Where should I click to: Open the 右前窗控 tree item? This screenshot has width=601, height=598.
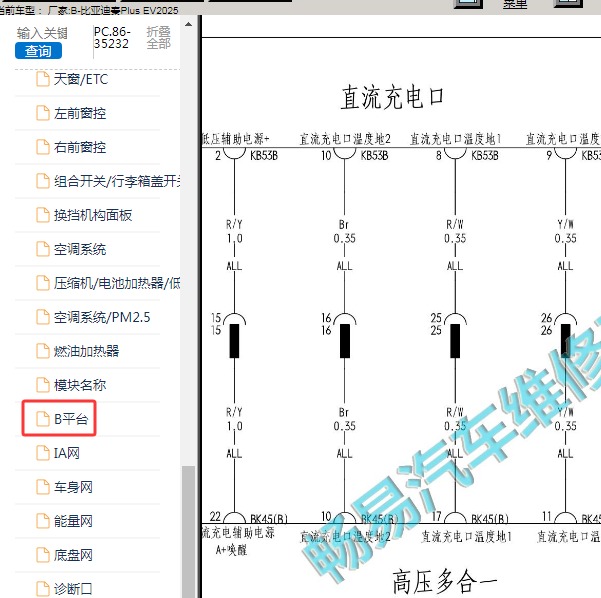click(x=80, y=147)
